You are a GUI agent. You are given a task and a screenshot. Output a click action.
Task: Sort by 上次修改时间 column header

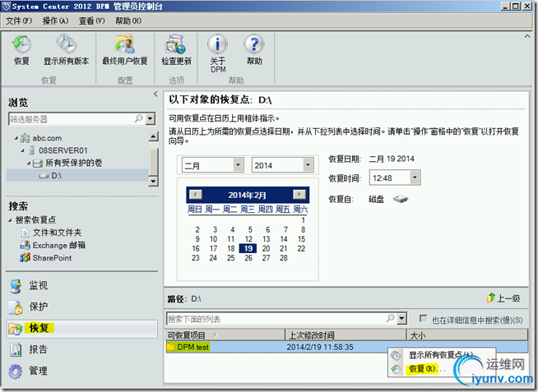click(x=346, y=334)
